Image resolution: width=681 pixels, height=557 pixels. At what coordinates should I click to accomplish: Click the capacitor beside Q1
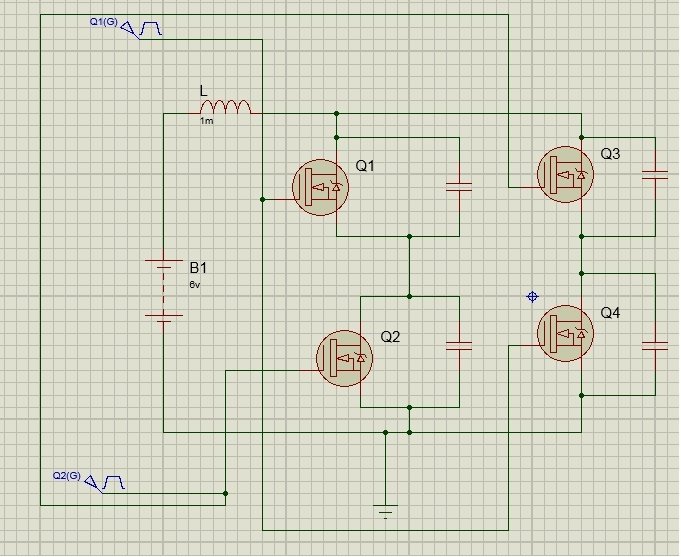coord(459,187)
